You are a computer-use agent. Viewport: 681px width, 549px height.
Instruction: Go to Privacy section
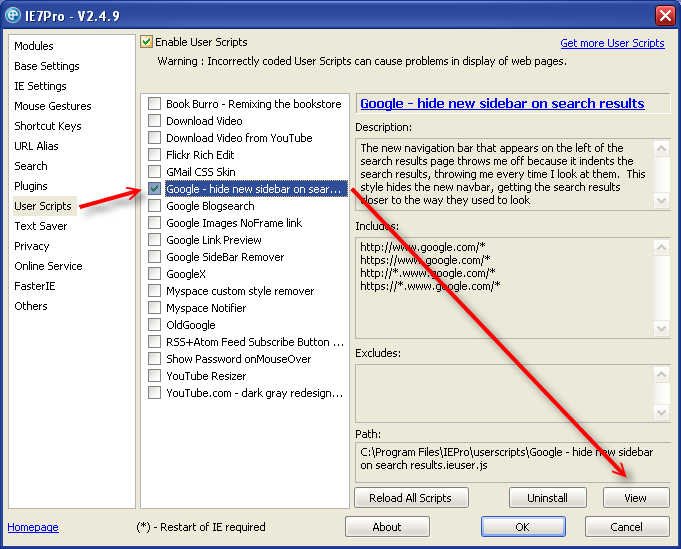point(32,246)
